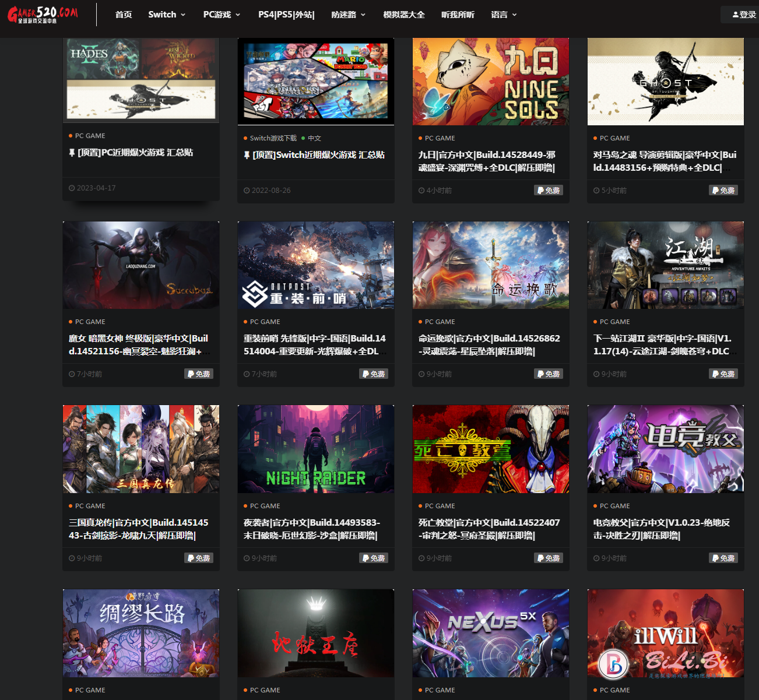
Task: Open the NEXUS 5X game thumbnail
Action: tap(490, 632)
